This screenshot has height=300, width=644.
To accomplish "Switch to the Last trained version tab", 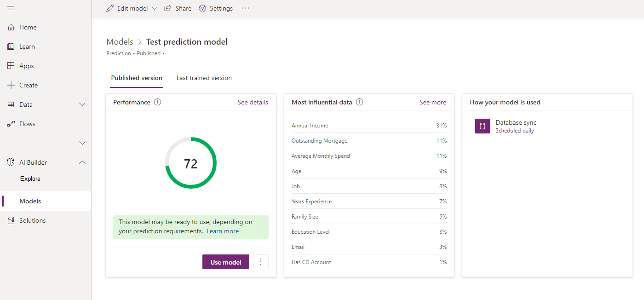I will click(x=204, y=78).
